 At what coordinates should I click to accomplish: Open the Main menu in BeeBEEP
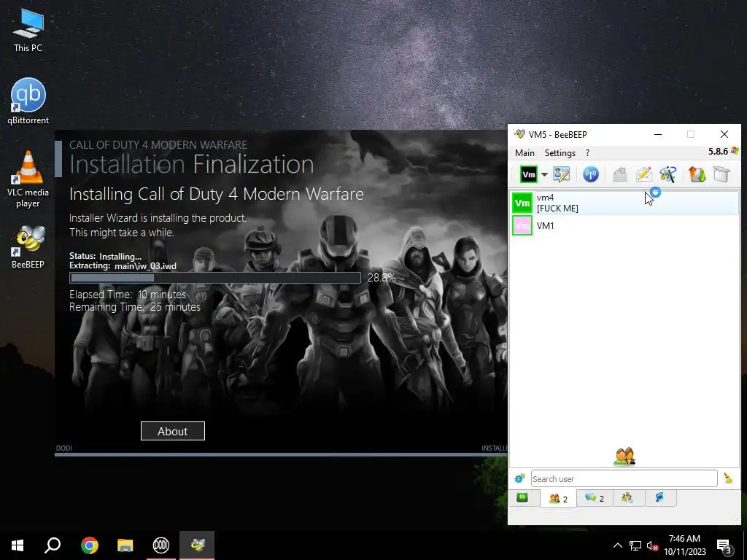(525, 153)
